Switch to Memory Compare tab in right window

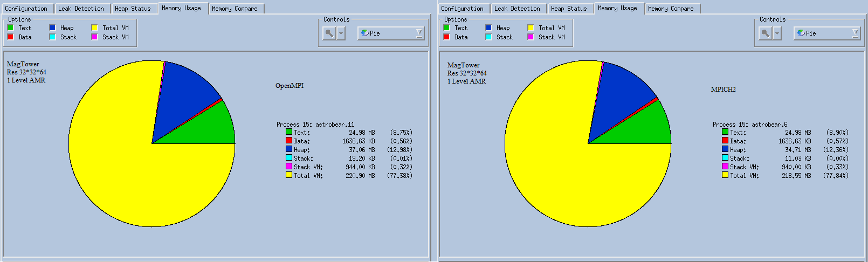[x=671, y=9]
